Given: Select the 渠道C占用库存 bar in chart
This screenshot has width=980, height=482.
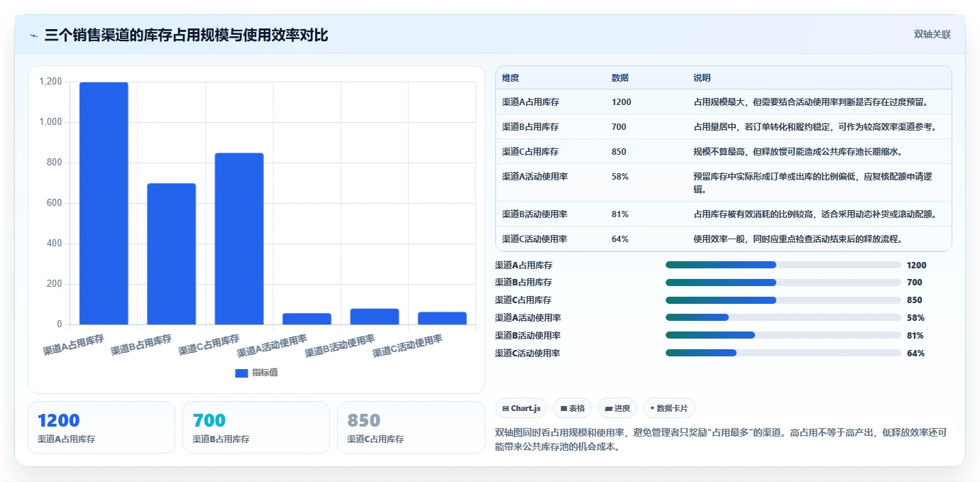Looking at the screenshot, I should [x=239, y=239].
